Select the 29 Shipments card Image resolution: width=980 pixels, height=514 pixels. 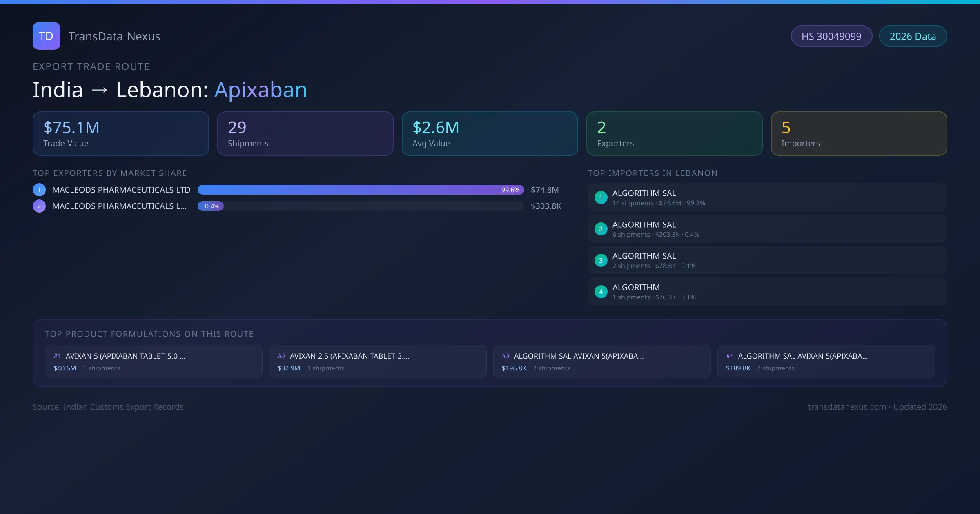point(305,134)
